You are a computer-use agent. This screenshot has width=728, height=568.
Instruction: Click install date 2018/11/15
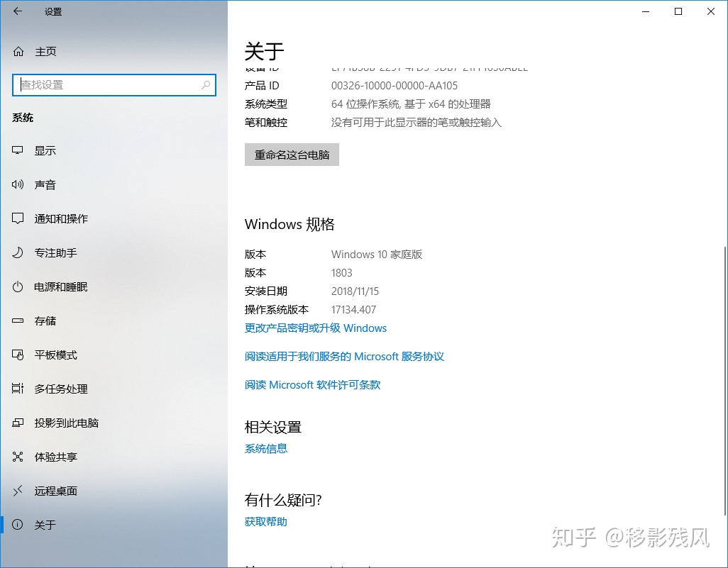355,291
